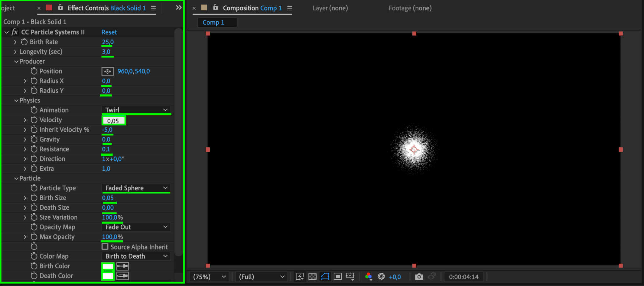
Task: Take a snapshot with camera icon
Action: [419, 277]
